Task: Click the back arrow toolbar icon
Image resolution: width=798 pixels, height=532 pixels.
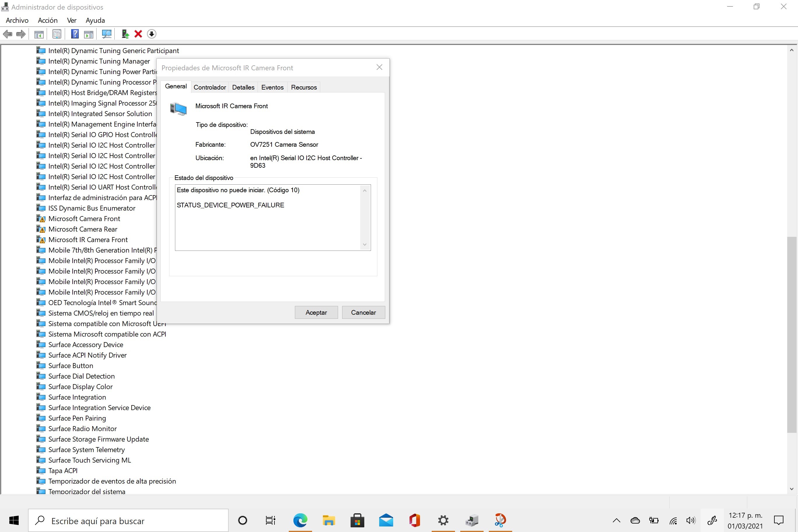Action: [8, 34]
